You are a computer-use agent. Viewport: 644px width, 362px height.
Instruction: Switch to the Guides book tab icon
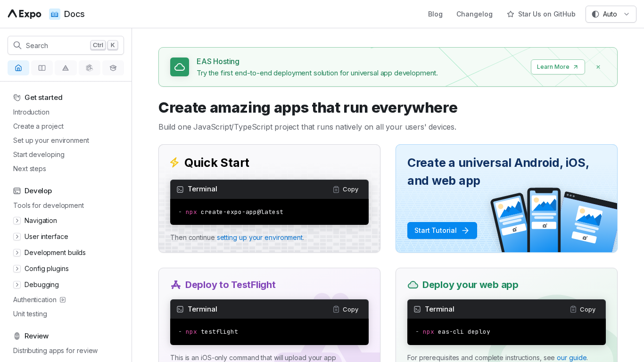pos(42,68)
